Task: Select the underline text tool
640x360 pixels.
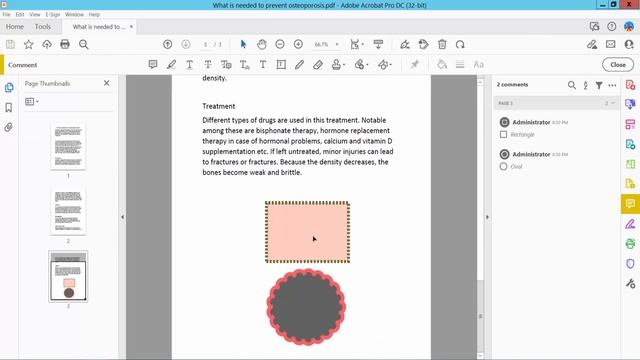Action: click(x=189, y=64)
